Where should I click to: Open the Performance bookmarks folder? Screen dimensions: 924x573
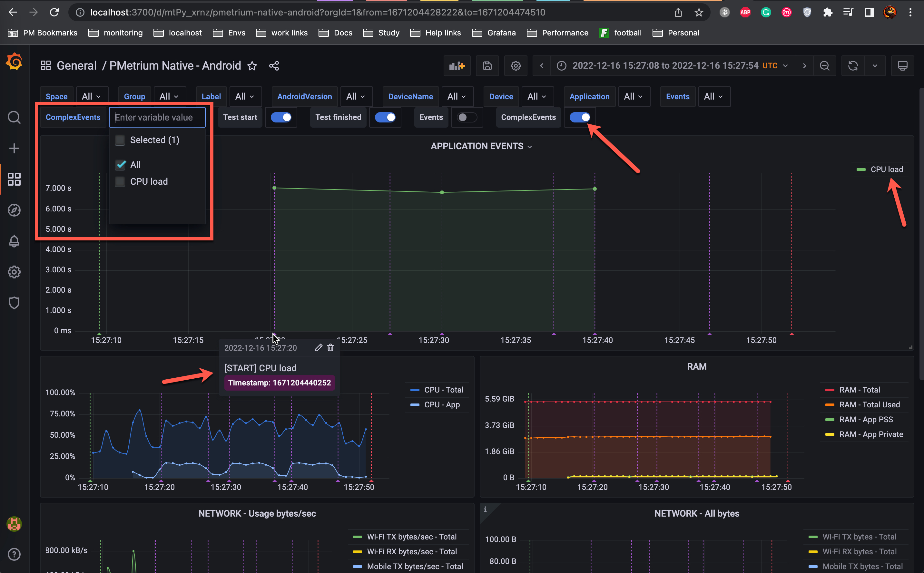pyautogui.click(x=557, y=33)
